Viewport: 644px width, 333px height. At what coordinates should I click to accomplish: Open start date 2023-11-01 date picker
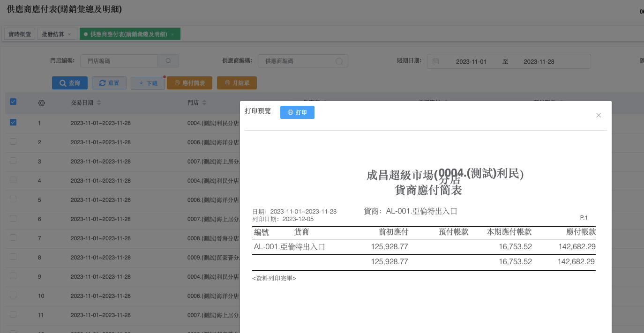(x=471, y=61)
